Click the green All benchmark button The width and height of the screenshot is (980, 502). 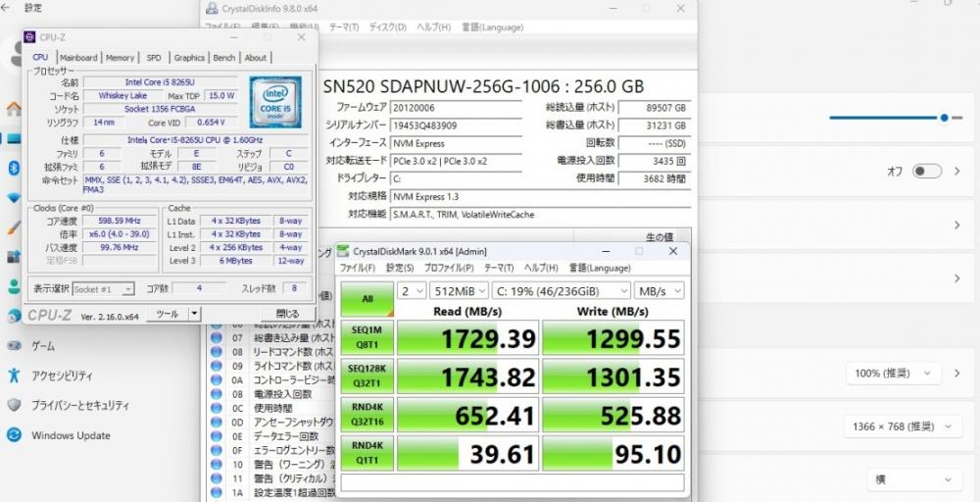point(367,299)
